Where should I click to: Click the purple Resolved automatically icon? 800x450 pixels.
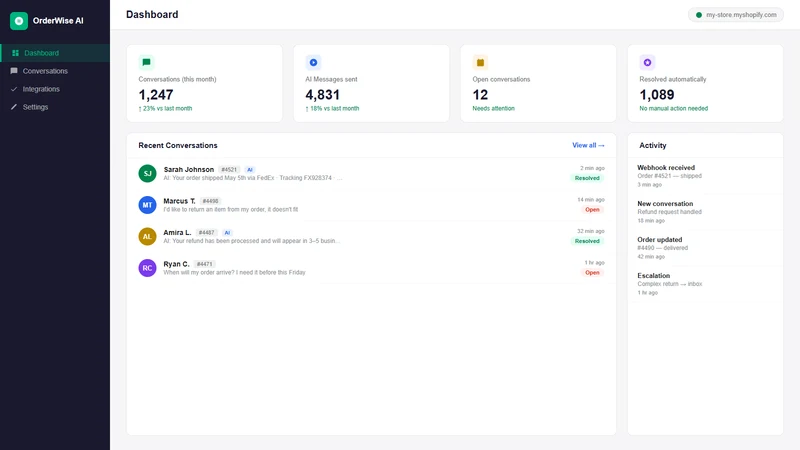(x=647, y=62)
